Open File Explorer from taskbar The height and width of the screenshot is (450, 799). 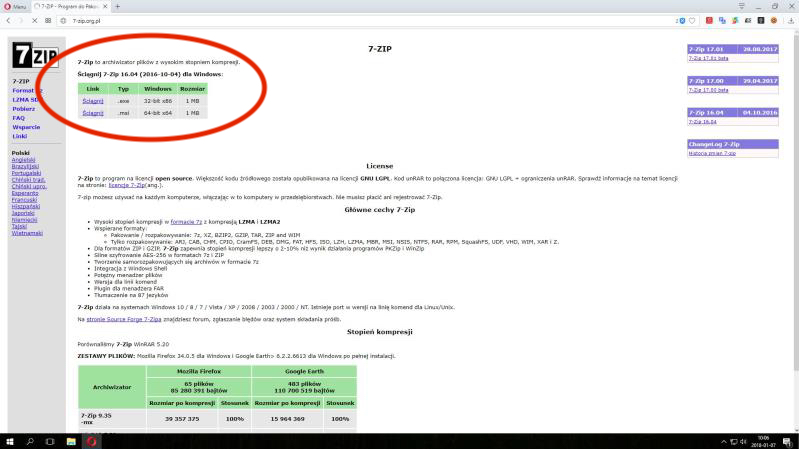click(71, 441)
